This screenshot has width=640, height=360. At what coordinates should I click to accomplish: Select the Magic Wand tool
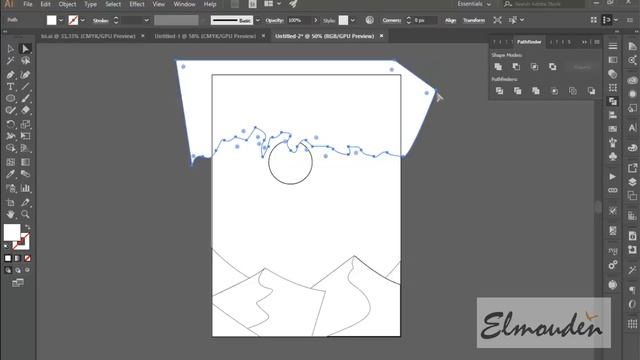pyautogui.click(x=11, y=61)
